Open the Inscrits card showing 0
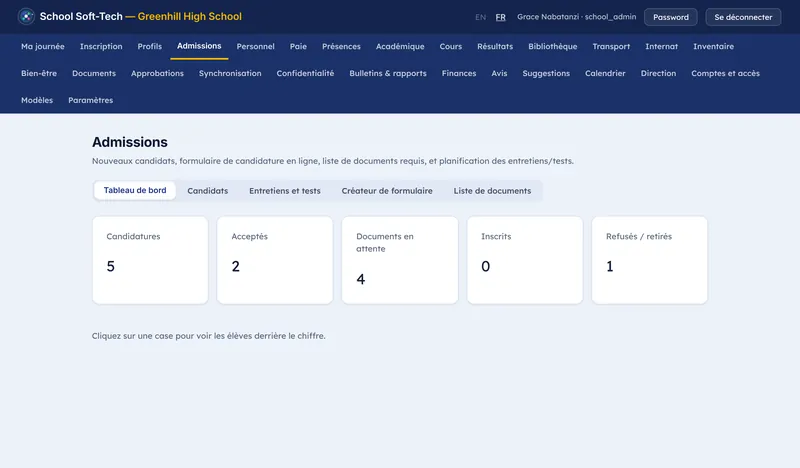 pyautogui.click(x=524, y=260)
